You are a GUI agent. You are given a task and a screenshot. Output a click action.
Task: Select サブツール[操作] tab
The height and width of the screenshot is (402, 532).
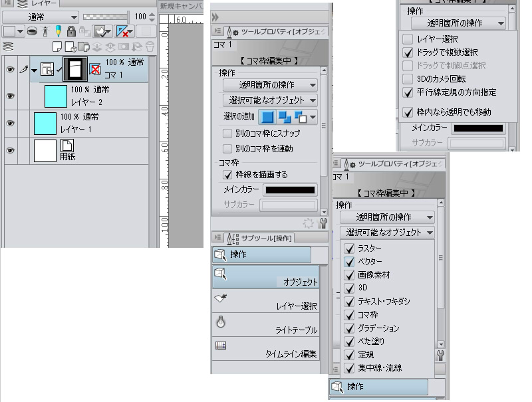[260, 239]
